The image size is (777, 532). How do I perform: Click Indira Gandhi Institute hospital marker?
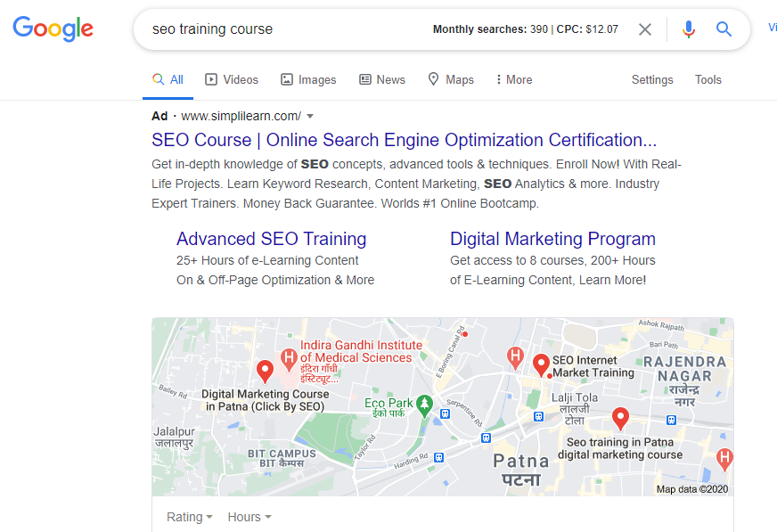289,360
